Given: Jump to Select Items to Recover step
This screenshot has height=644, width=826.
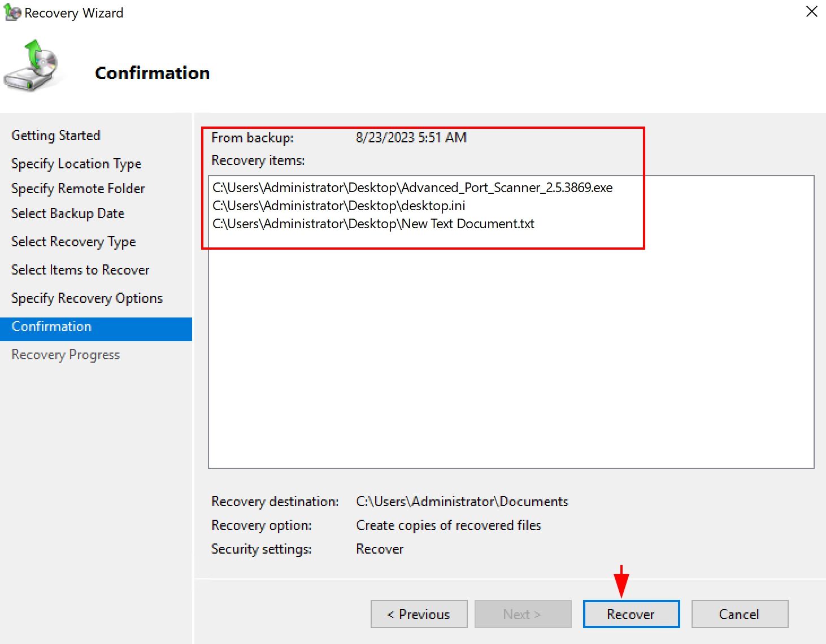Looking at the screenshot, I should point(80,270).
